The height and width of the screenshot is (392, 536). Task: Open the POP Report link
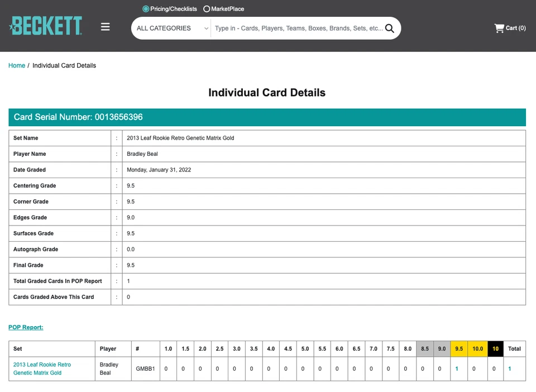(x=26, y=327)
